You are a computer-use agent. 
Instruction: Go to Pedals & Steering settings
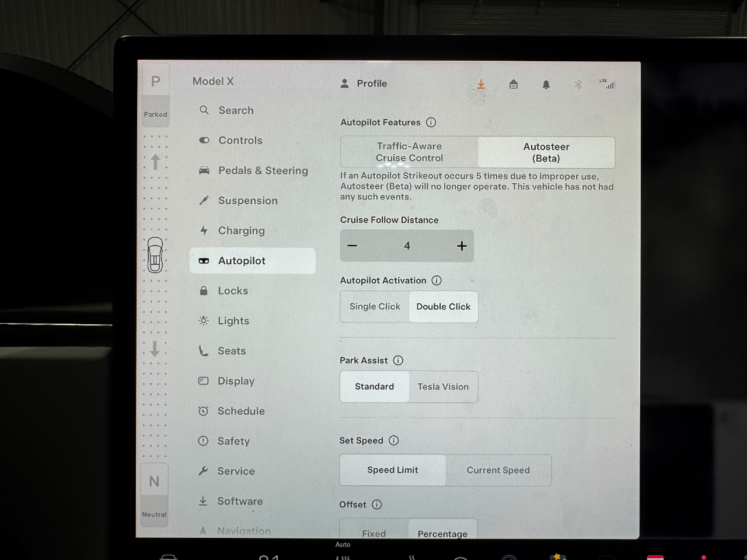263,171
